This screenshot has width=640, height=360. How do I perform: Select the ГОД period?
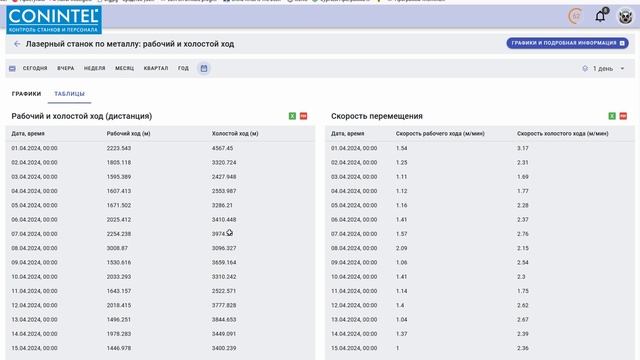click(183, 68)
